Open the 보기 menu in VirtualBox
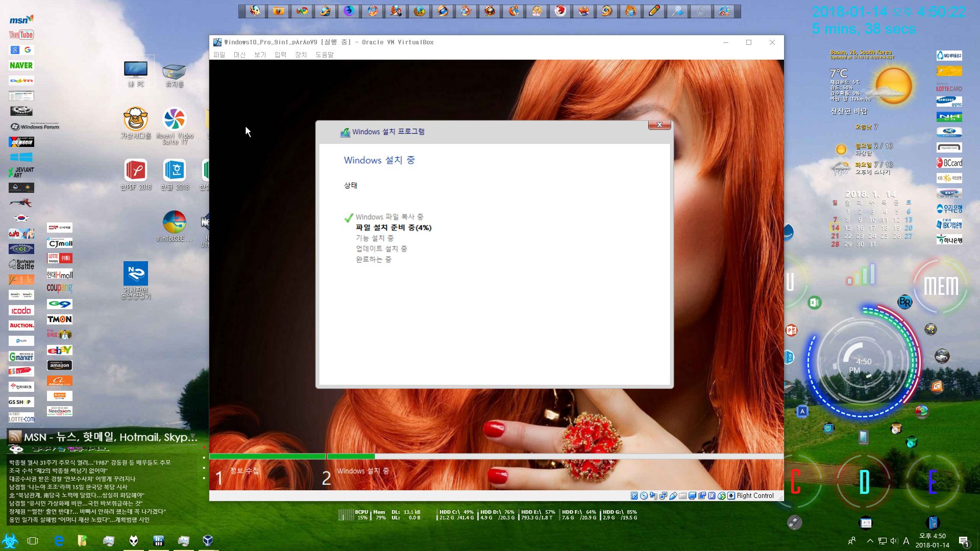 point(260,55)
